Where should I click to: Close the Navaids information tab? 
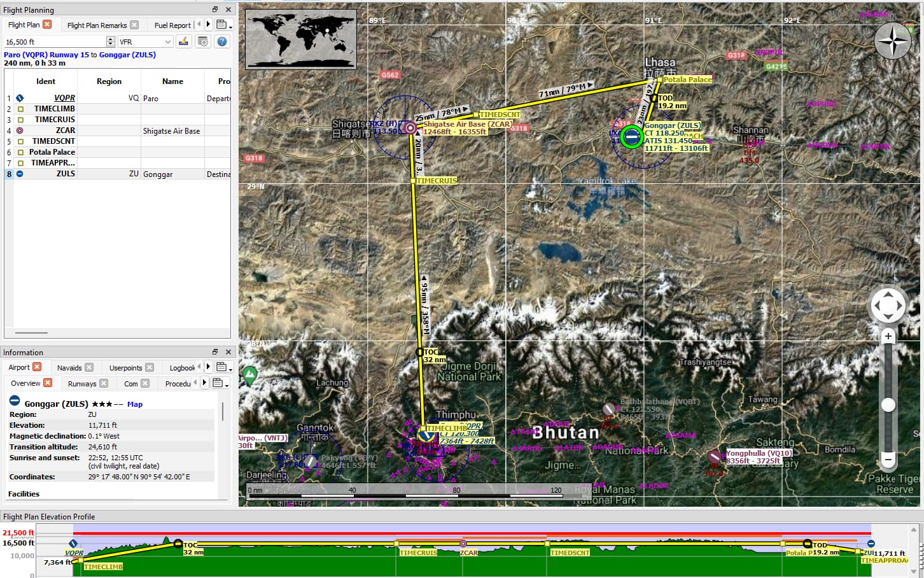point(89,367)
